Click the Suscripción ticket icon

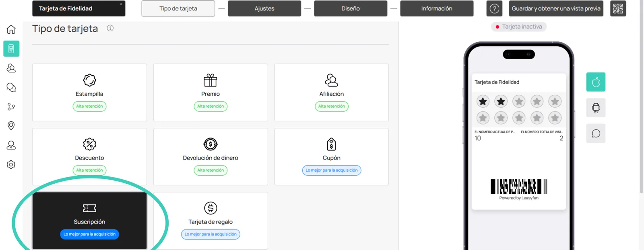pos(89,208)
